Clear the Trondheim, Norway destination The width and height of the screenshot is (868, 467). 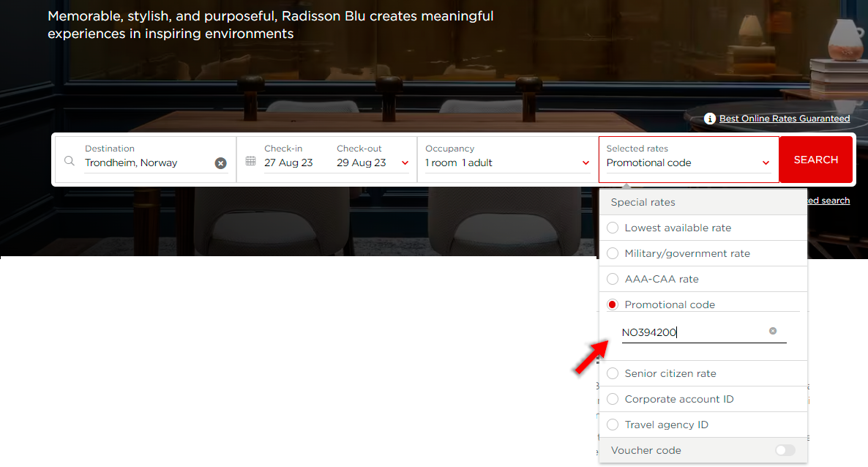pyautogui.click(x=220, y=163)
